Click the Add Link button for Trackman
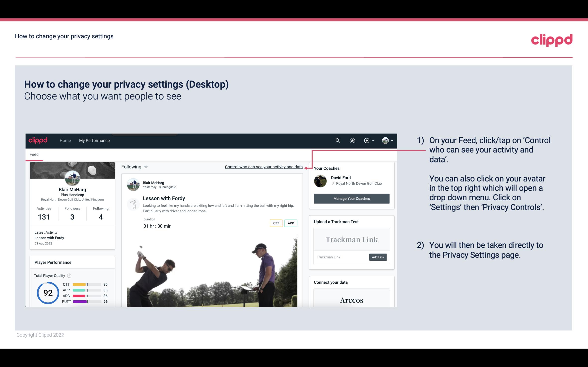Image resolution: width=588 pixels, height=367 pixels. pos(377,257)
